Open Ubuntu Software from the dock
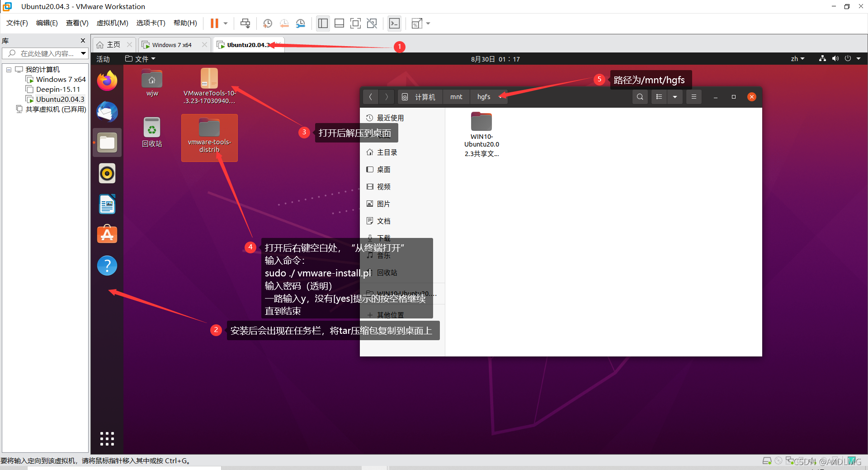This screenshot has height=470, width=868. 107,235
